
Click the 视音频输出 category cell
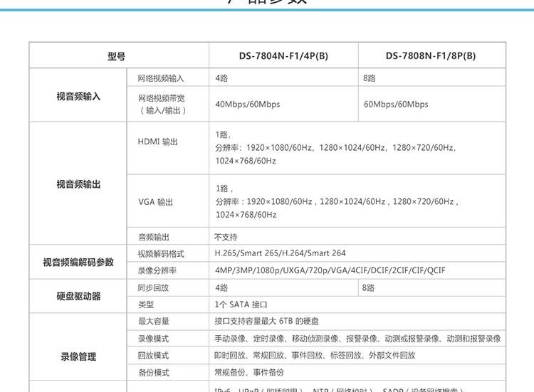click(x=78, y=184)
